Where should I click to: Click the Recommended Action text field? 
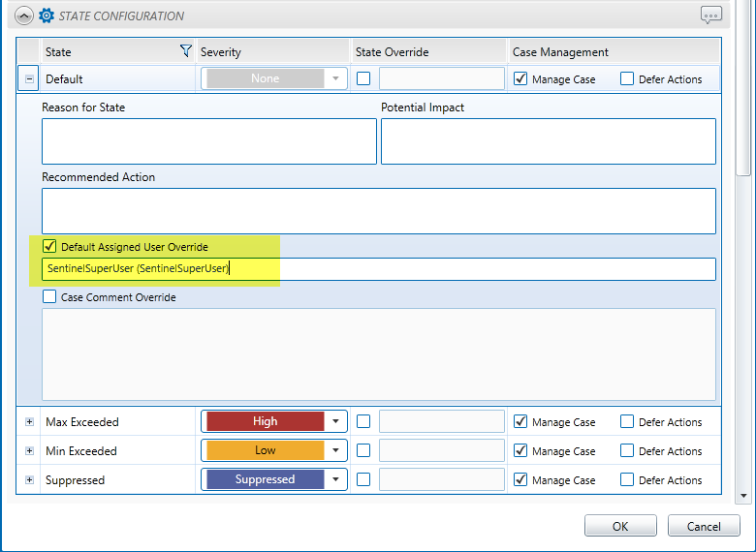[378, 210]
